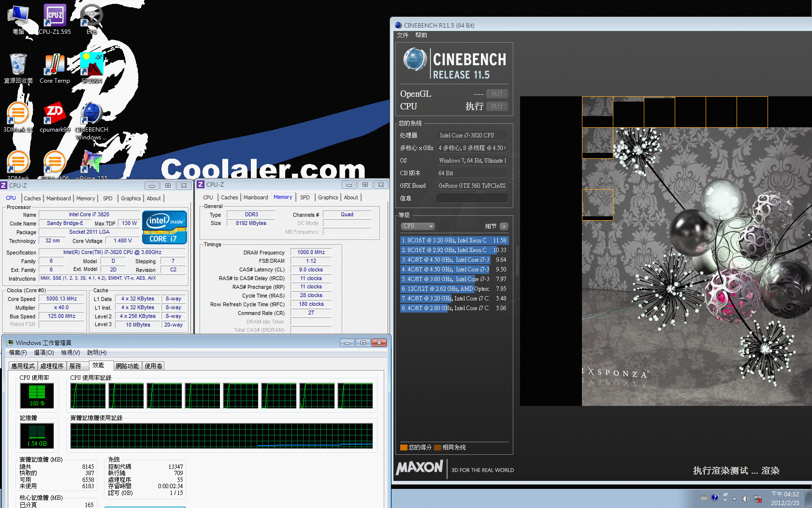Open the Networking tab in Task Manager
The height and width of the screenshot is (508, 812).
point(128,366)
